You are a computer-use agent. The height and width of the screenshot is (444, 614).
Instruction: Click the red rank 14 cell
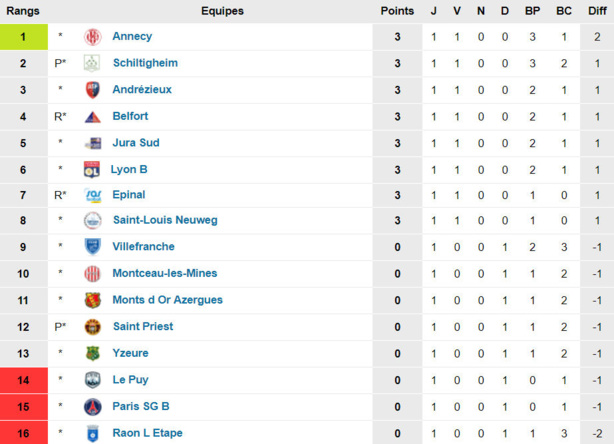(23, 380)
